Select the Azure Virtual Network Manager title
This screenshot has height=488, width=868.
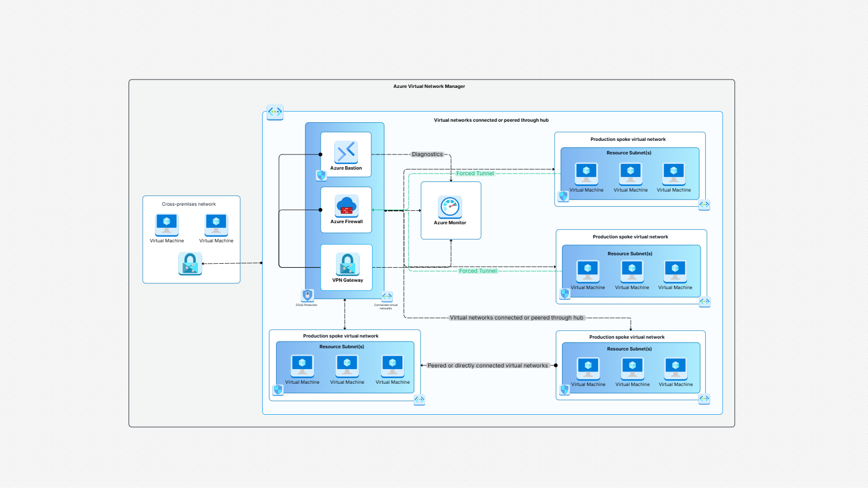pyautogui.click(x=429, y=86)
